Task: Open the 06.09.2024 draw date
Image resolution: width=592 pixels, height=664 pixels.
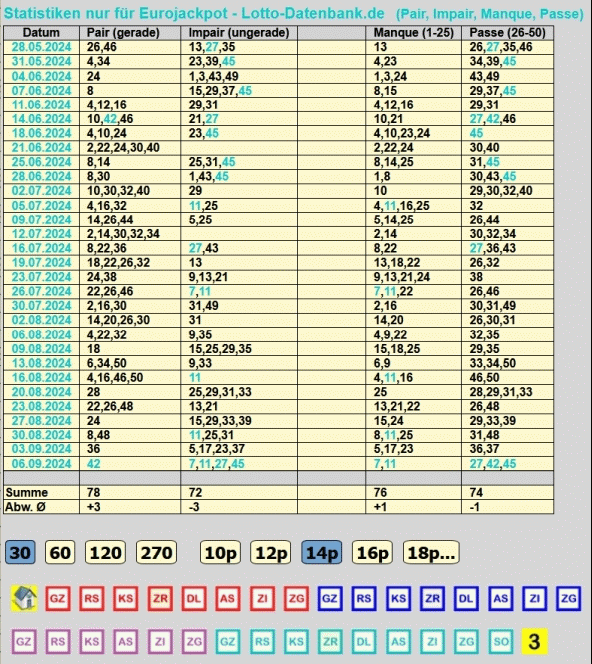Action: 41,463
